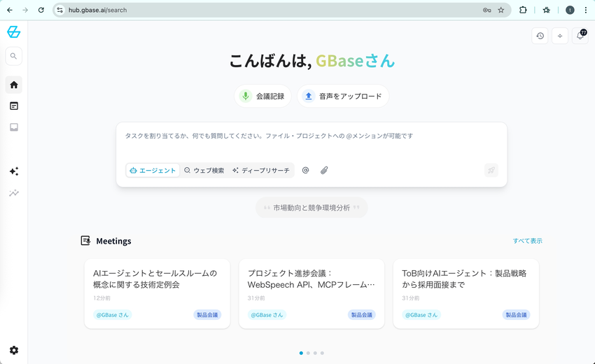Open the inbox tray sidebar icon
This screenshot has height=364, width=595.
point(14,127)
